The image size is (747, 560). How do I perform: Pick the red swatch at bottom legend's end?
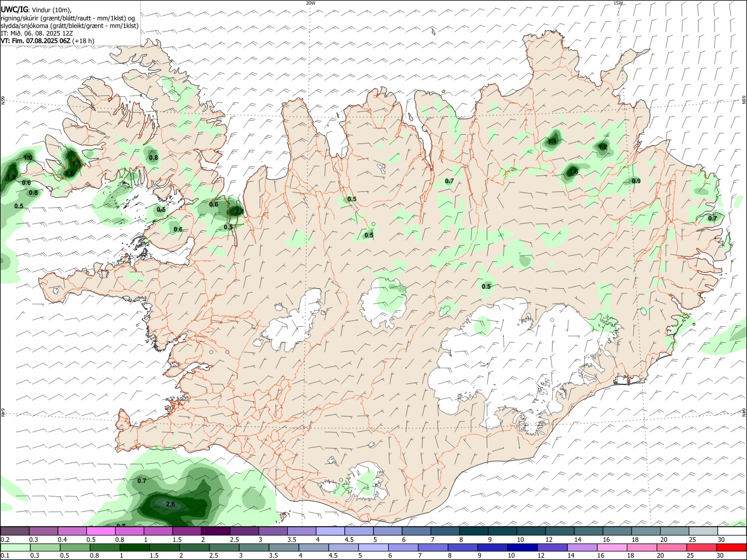[731, 547]
